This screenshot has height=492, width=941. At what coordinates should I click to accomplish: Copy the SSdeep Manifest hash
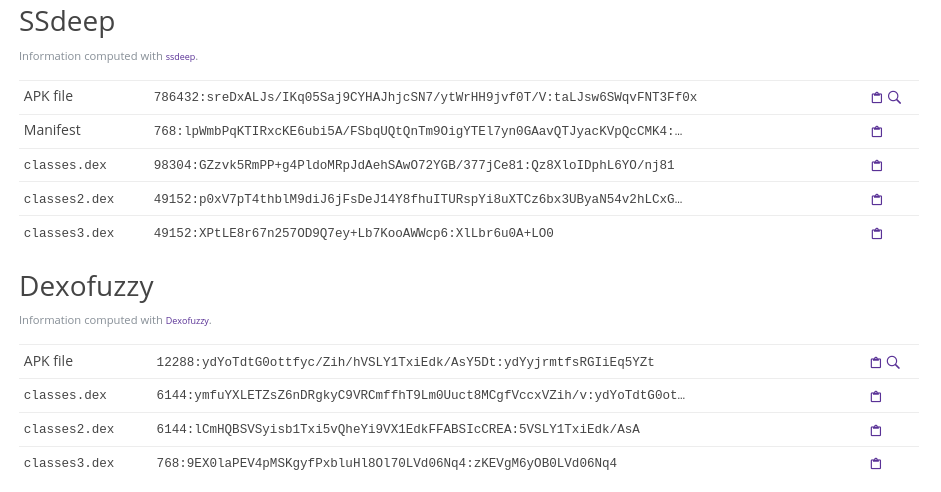pos(877,132)
